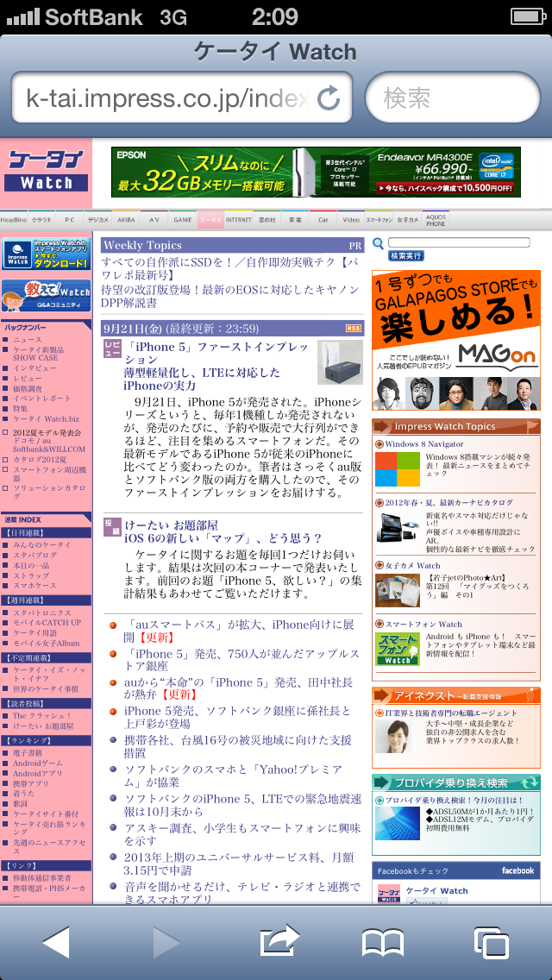Open the 教えて!Watch Q&A banner
This screenshot has width=552, height=980.
(45, 295)
